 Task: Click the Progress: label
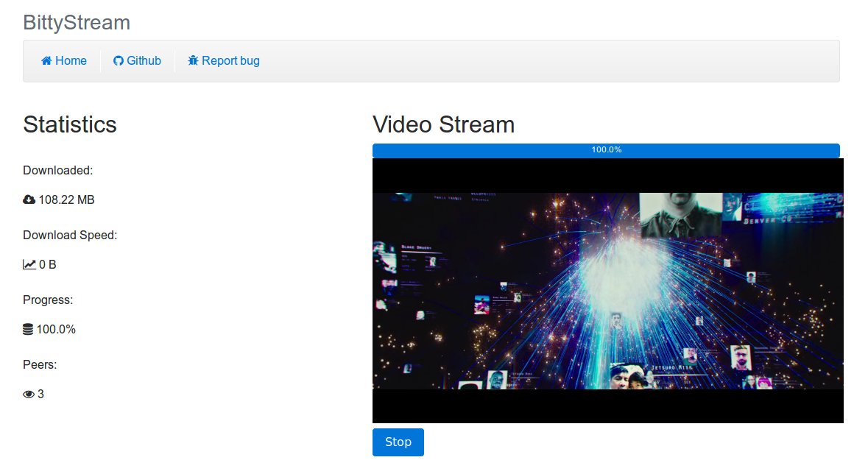(48, 300)
